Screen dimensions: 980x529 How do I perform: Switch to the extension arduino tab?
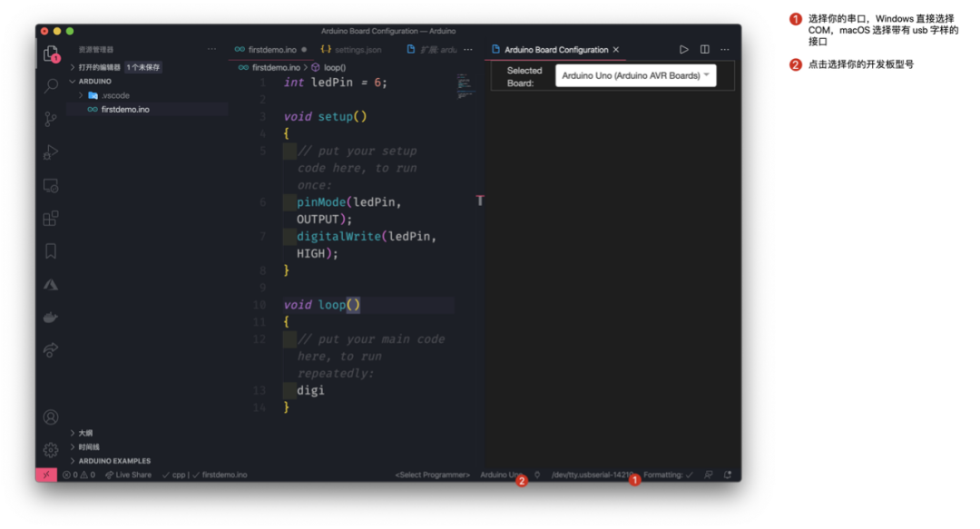click(432, 49)
